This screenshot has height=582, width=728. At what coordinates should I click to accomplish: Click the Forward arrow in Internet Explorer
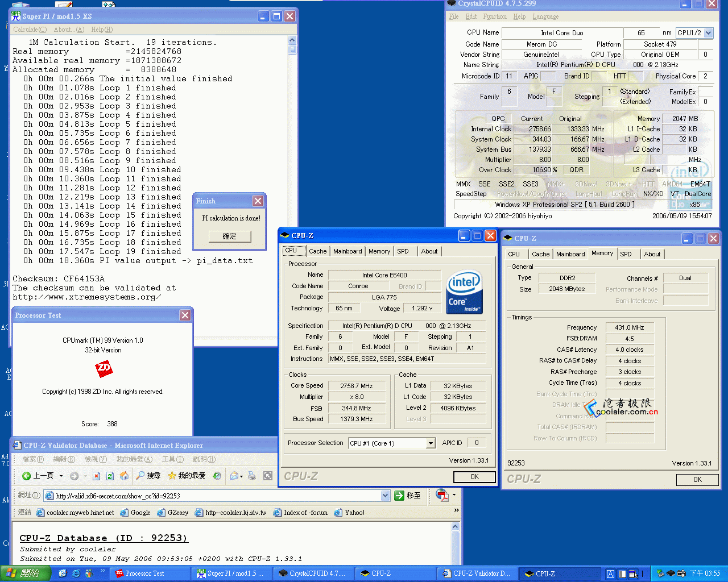pyautogui.click(x=74, y=476)
